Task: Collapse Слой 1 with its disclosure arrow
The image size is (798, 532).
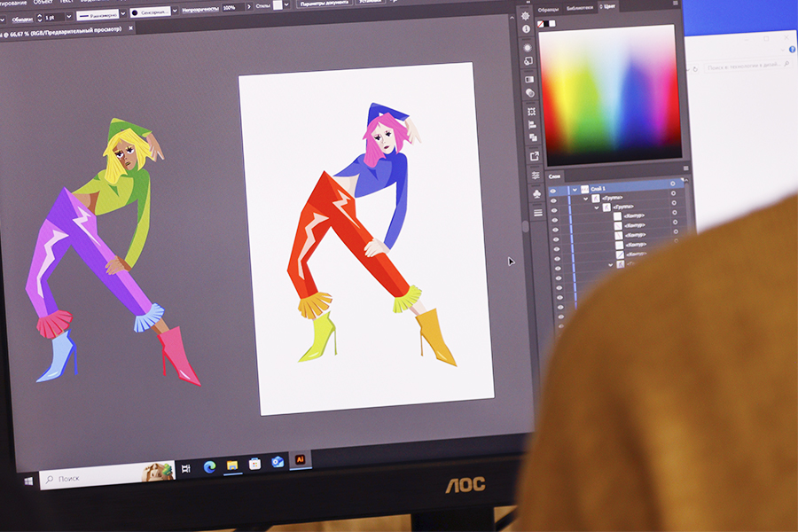Action: click(x=575, y=189)
